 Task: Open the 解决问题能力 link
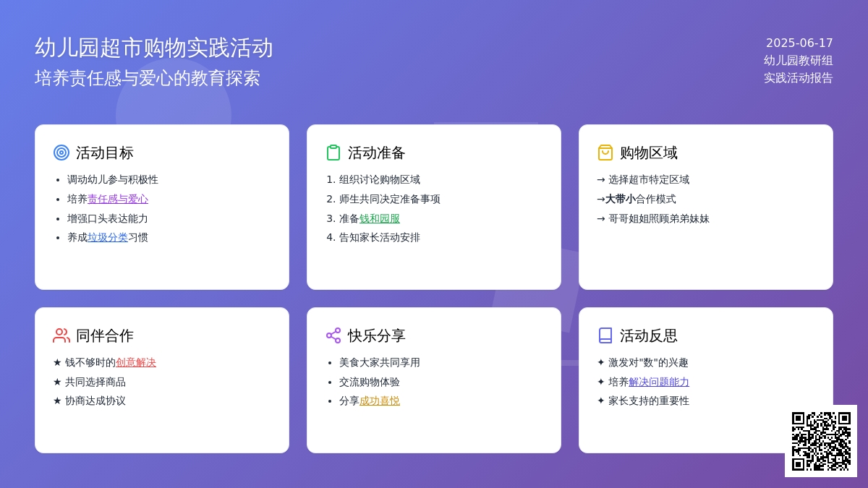point(659,382)
